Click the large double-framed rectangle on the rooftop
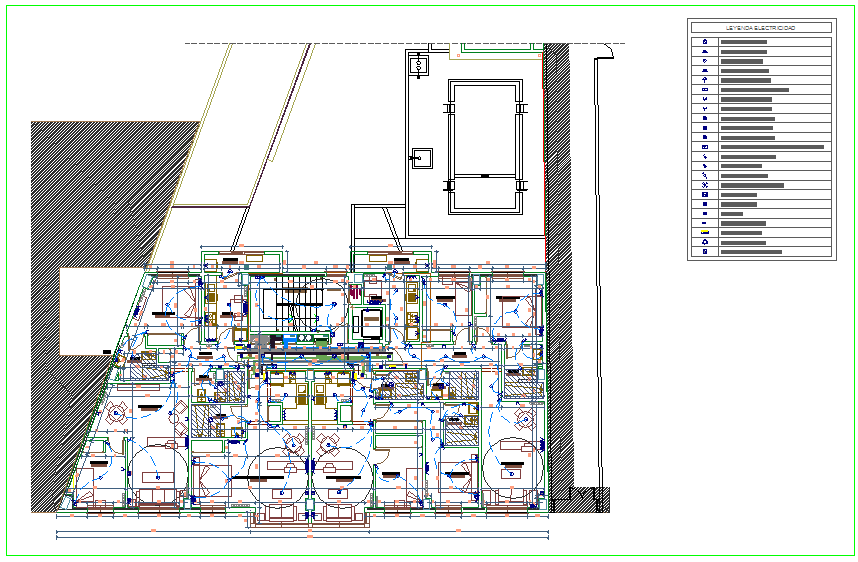The width and height of the screenshot is (858, 562). (x=485, y=146)
